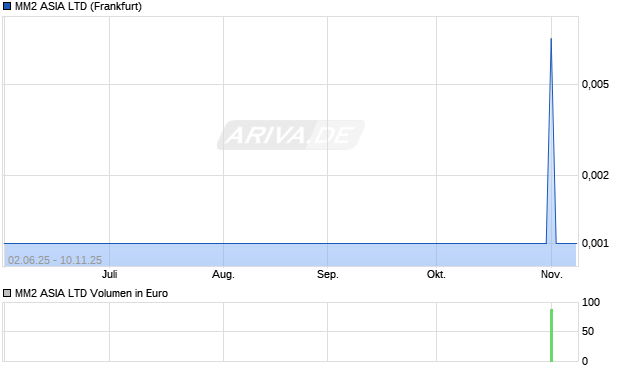Click the 0,002 price axis value

(595, 175)
